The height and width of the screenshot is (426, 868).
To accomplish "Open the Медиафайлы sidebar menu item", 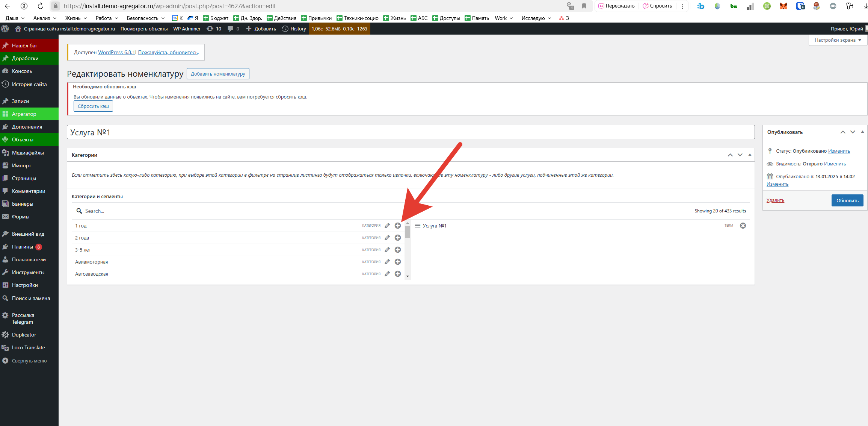I will pos(28,153).
